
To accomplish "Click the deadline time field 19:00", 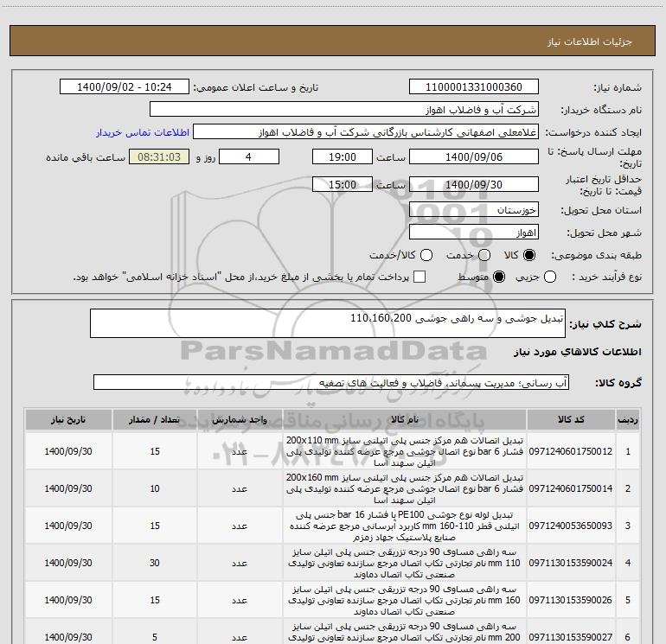I will coord(343,156).
